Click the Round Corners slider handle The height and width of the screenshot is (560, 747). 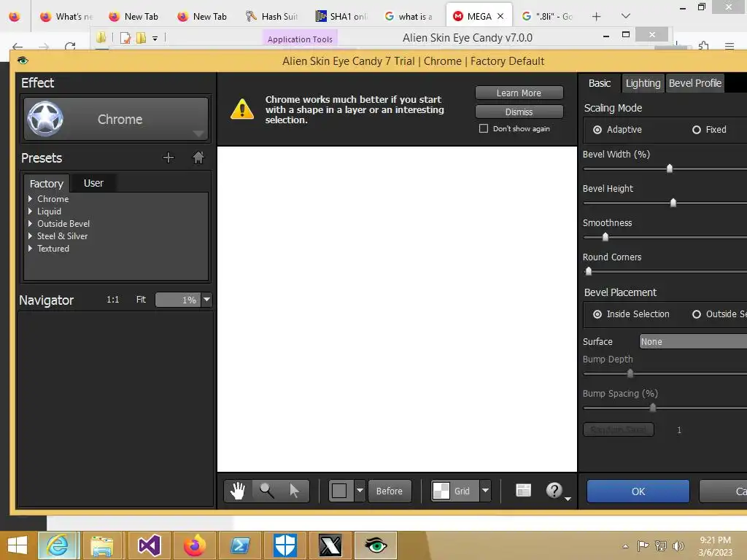(589, 271)
